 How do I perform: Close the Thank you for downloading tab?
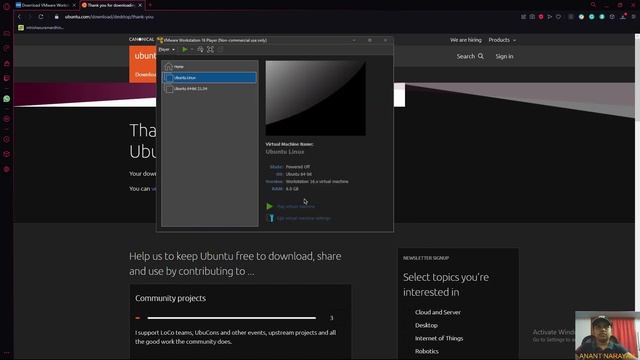pos(140,5)
